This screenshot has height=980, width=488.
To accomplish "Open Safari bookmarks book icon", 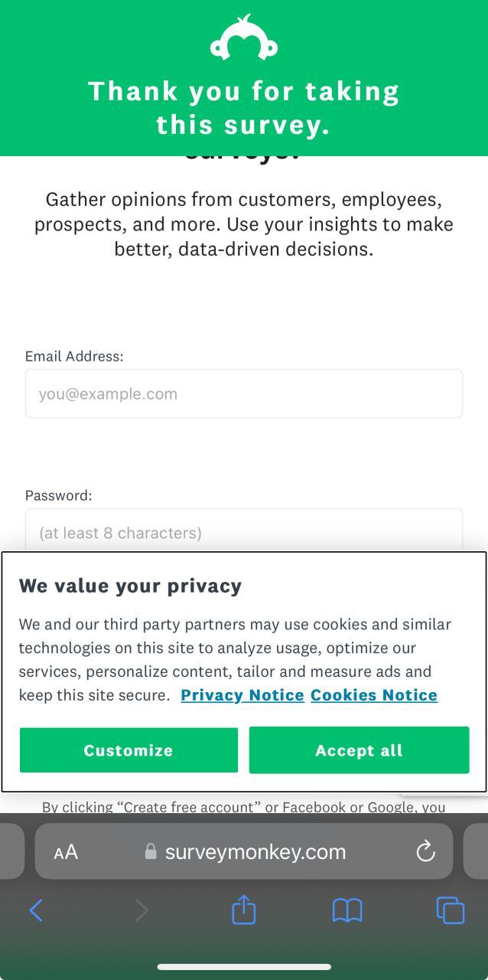I will [346, 910].
